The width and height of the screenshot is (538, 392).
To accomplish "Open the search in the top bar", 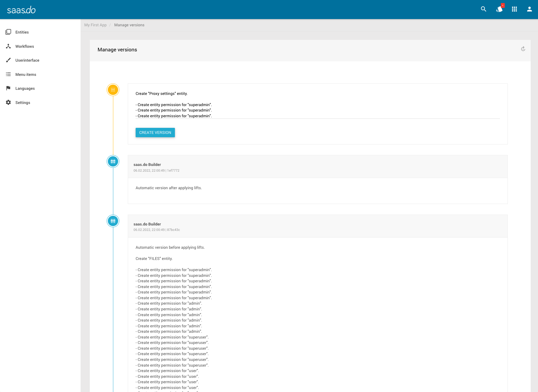I will [x=483, y=9].
